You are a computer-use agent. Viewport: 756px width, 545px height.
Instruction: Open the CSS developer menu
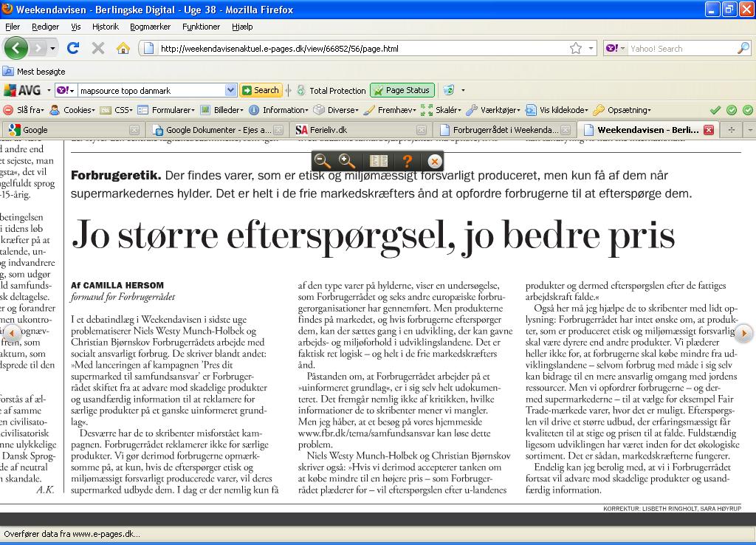117,110
